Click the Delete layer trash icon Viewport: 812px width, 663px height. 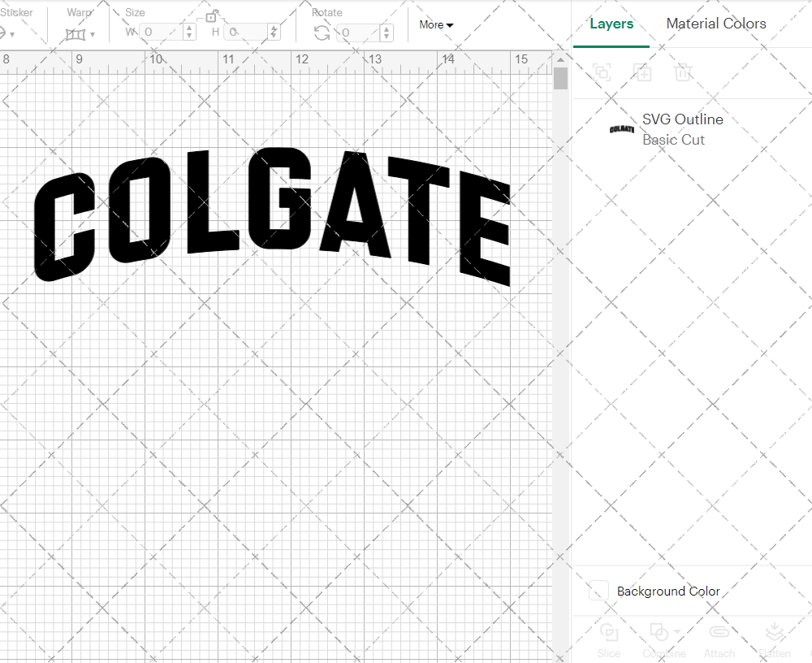683,72
